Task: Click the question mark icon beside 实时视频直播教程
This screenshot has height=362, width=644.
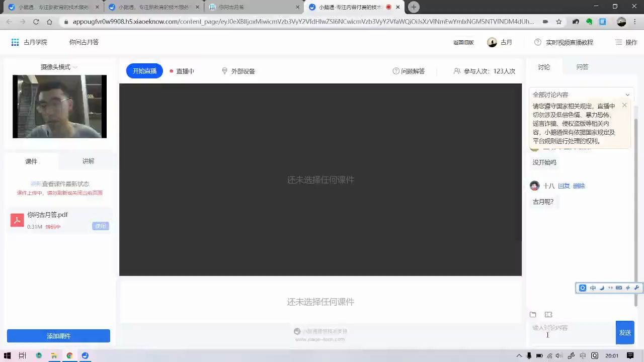Action: [x=538, y=42]
